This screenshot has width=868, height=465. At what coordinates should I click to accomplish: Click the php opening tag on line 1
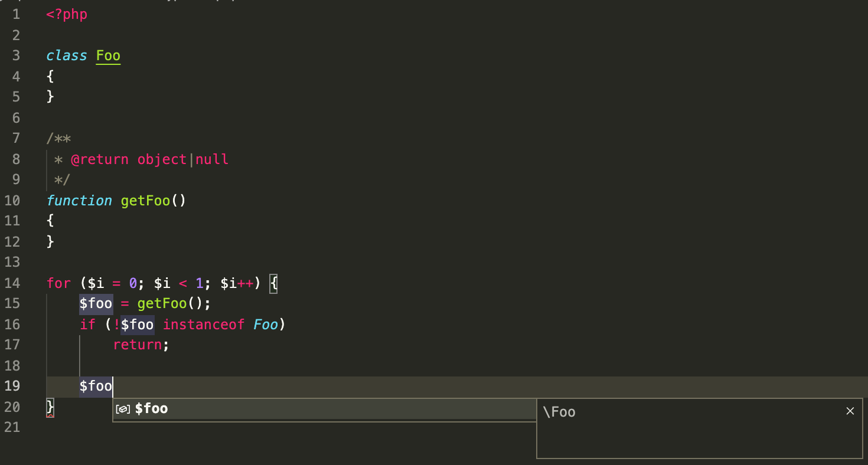tap(66, 14)
